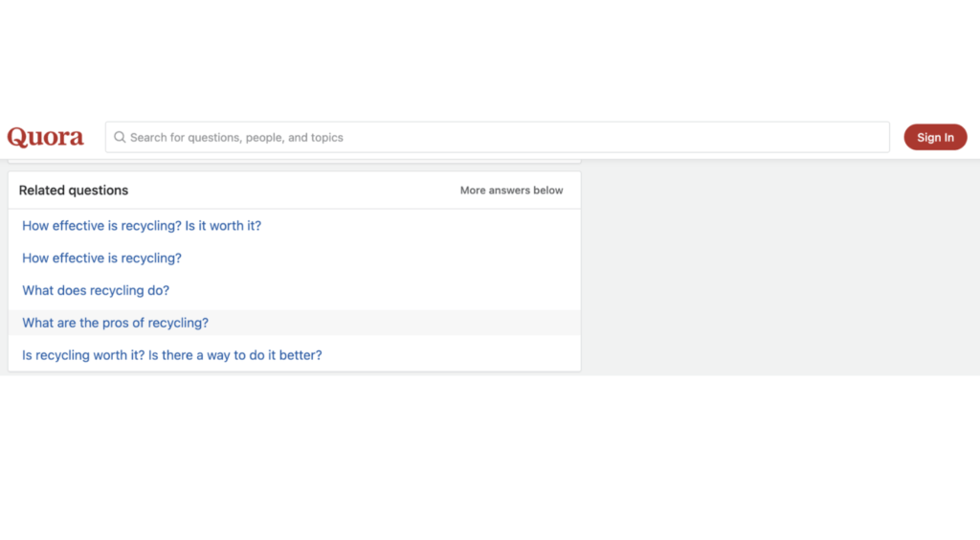Open "How effective is recycling? Is it worth it?"
This screenshot has height=540, width=980.
point(142,226)
